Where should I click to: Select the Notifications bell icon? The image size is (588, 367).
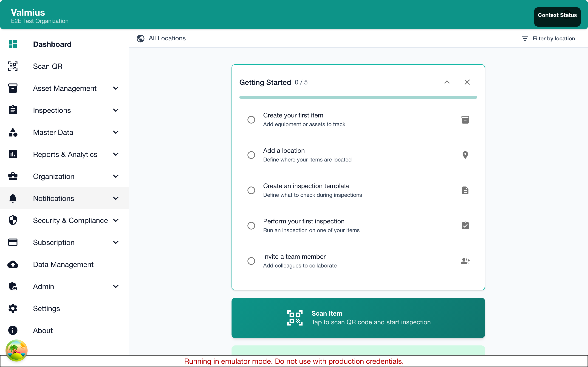click(13, 198)
